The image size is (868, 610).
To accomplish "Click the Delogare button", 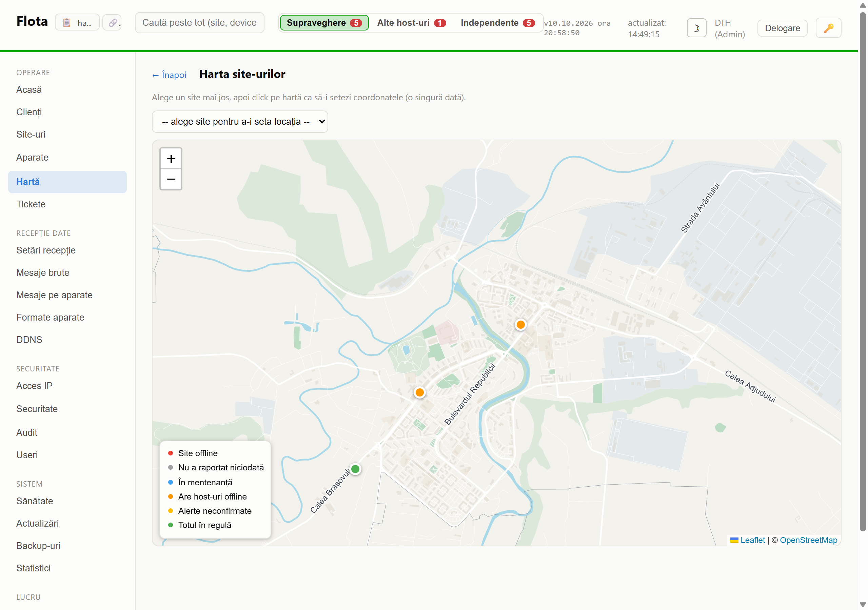I will click(782, 28).
